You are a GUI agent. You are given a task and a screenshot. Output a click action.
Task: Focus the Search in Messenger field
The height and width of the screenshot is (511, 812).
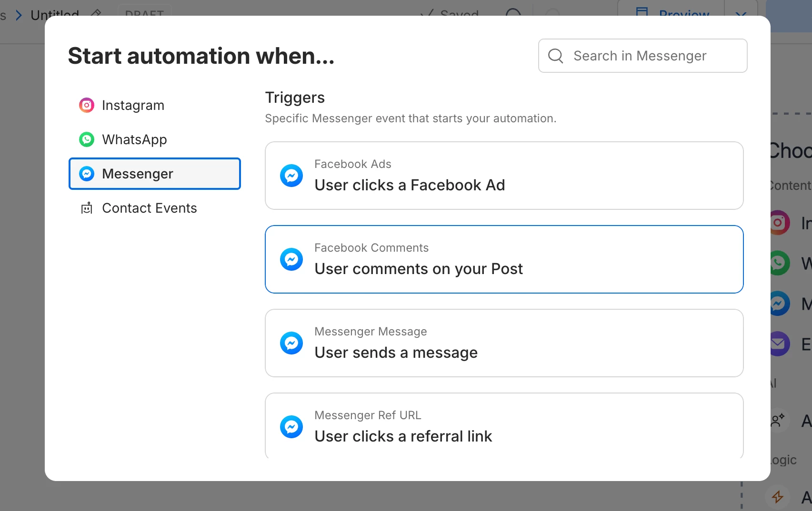(642, 56)
